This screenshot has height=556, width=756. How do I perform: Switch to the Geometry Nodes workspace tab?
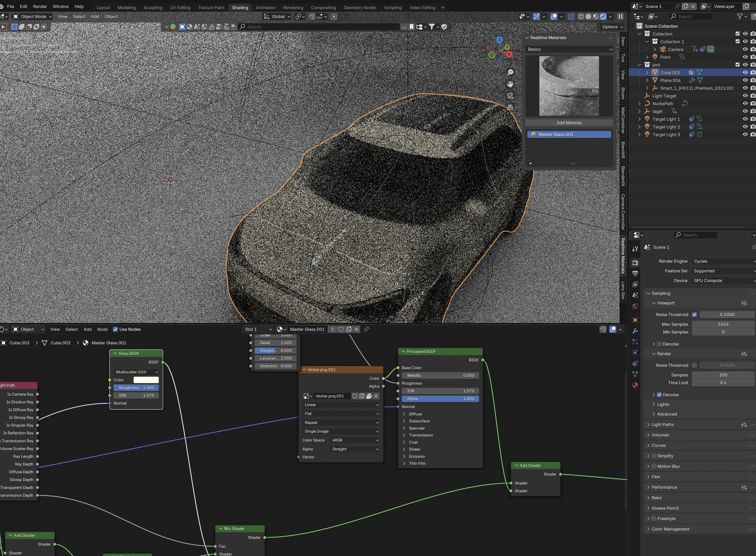[360, 7]
